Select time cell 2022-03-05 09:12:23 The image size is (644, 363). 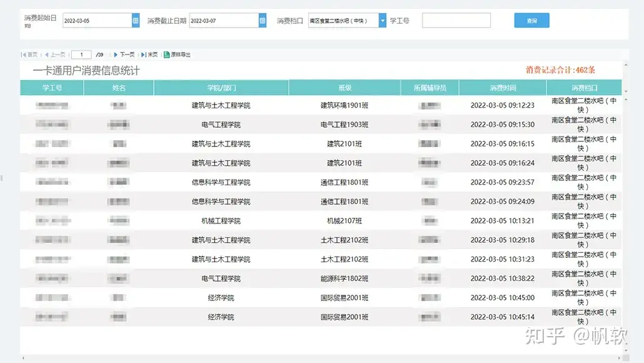[x=502, y=105]
